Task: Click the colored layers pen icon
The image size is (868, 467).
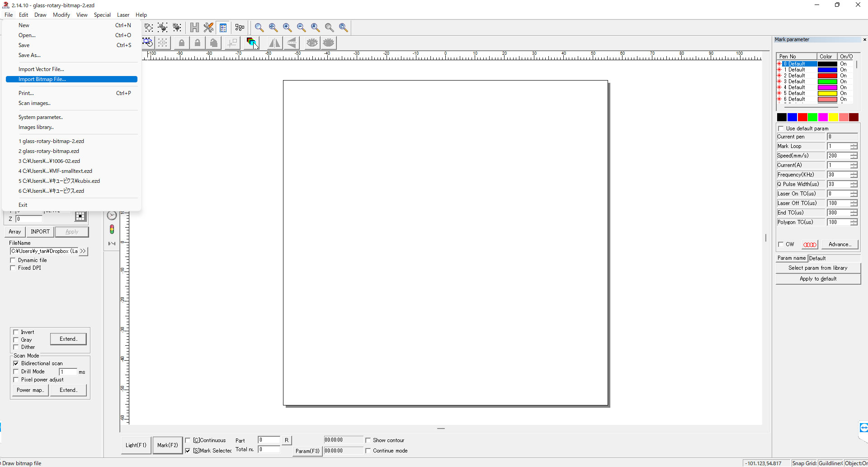Action: coord(251,43)
